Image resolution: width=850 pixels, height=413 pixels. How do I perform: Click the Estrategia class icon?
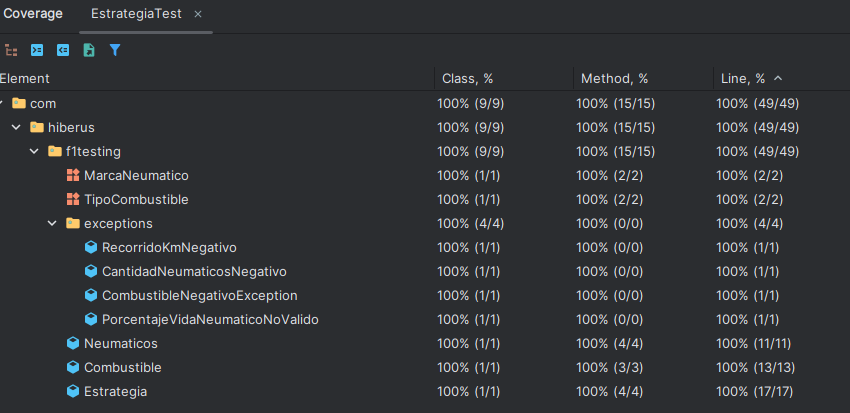tap(72, 391)
